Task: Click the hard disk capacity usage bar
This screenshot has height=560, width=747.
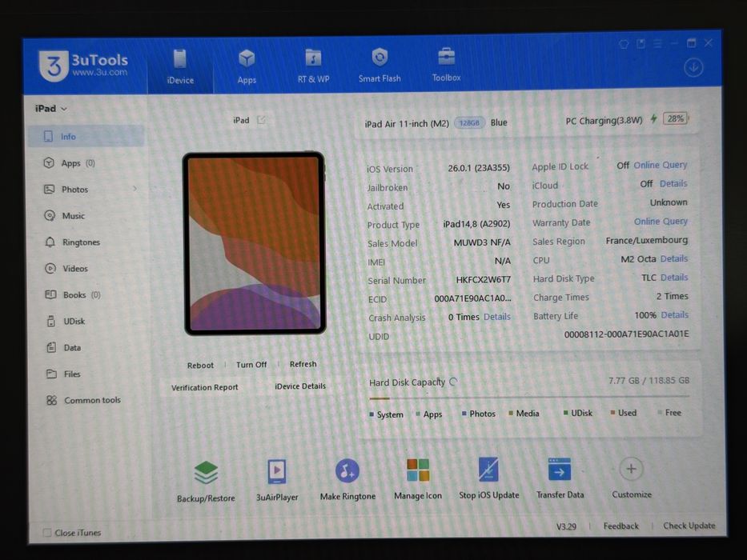Action: pyautogui.click(x=528, y=397)
